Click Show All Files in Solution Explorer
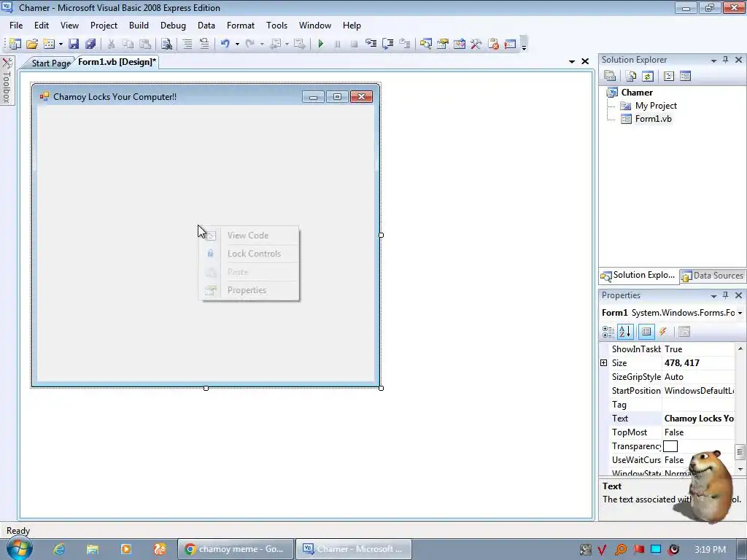The image size is (747, 560). [631, 76]
